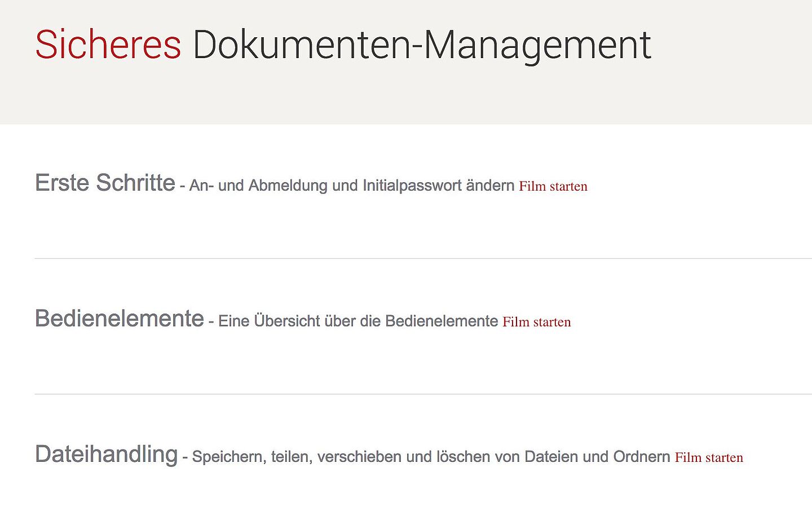The image size is (812, 516).
Task: Start the film for Erste Schritte
Action: [x=553, y=186]
